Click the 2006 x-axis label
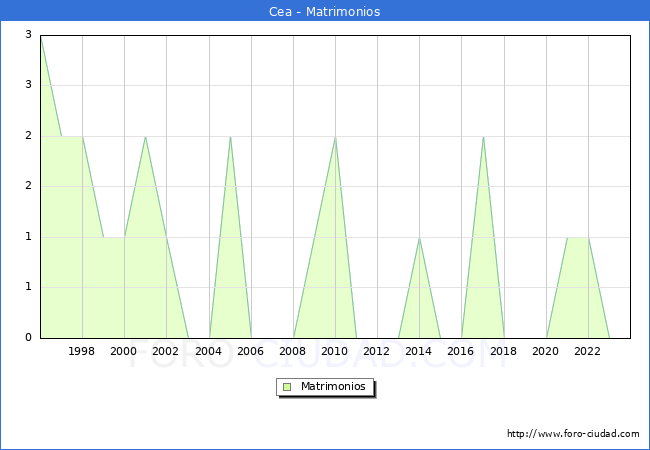This screenshot has width=650, height=450. (x=250, y=351)
